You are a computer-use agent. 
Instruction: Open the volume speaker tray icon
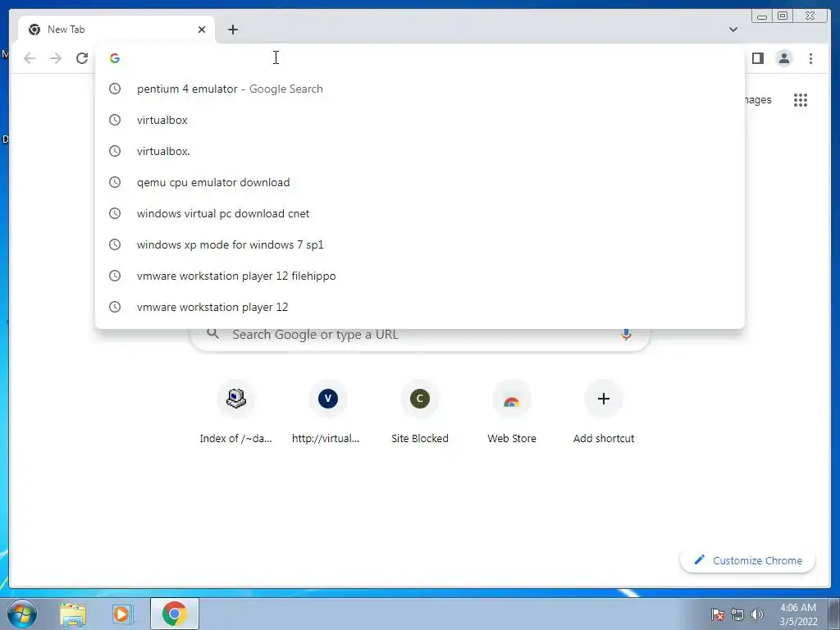pyautogui.click(x=756, y=614)
